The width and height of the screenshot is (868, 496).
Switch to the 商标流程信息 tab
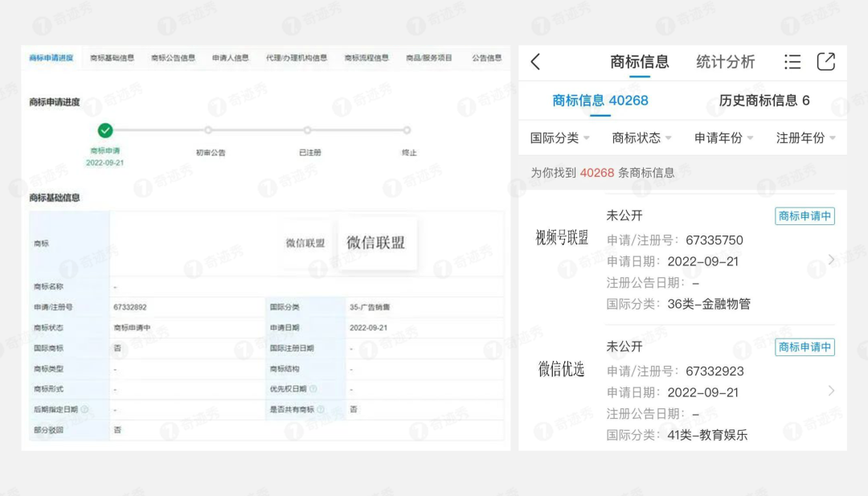pos(366,58)
